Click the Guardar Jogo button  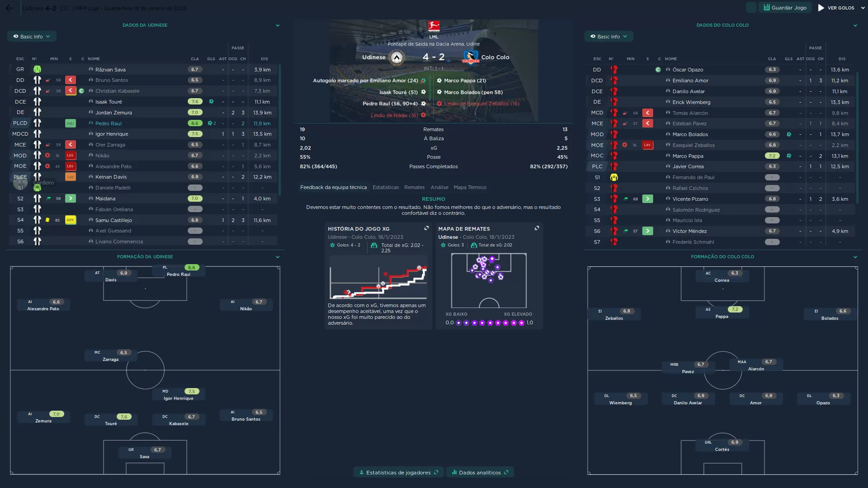[x=785, y=8]
